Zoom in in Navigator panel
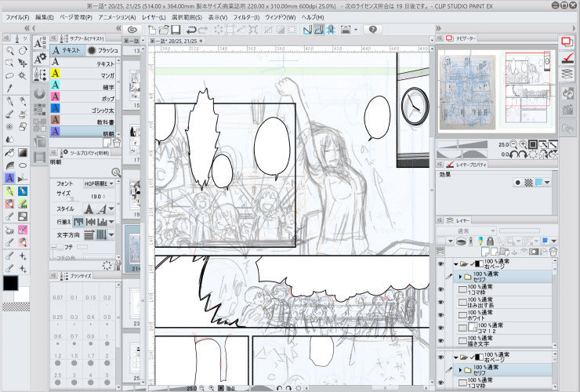This screenshot has height=392, width=580. (x=523, y=144)
